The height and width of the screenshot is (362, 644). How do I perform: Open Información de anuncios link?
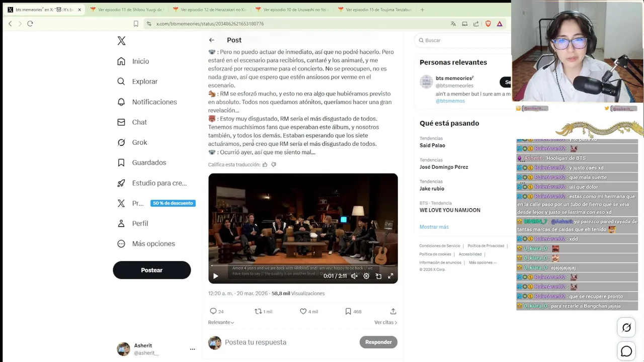tap(440, 262)
